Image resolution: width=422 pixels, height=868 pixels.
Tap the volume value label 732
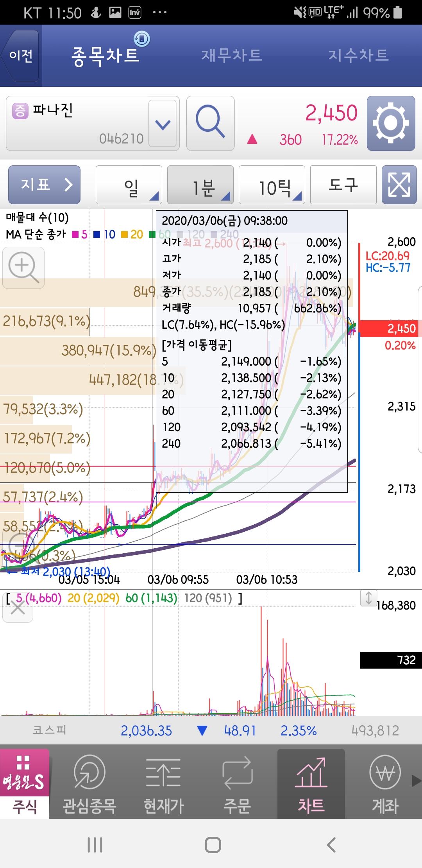click(x=391, y=660)
